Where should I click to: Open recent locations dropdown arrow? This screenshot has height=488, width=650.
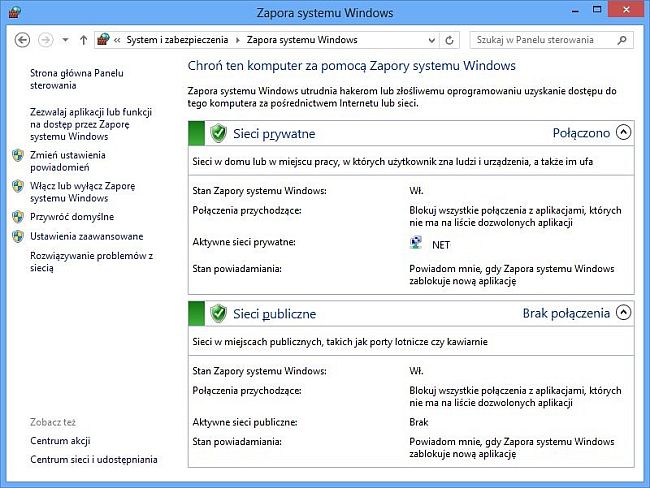65,40
